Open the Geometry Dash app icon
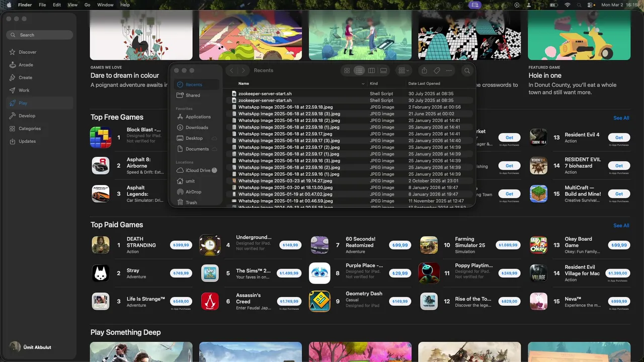Viewport: 644px width, 362px height. point(319,302)
